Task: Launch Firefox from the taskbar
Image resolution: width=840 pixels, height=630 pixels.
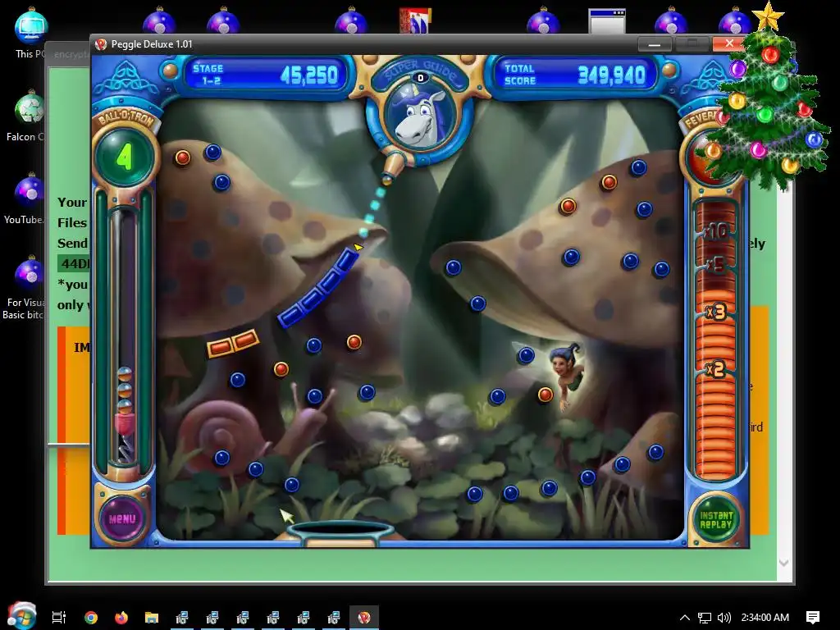Action: [121, 617]
